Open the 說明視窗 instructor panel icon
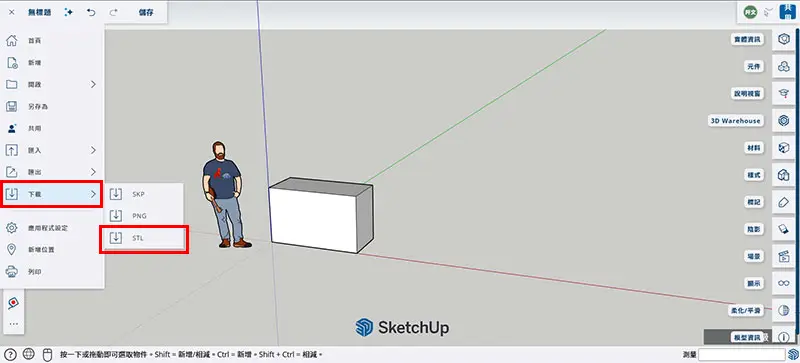 pyautogui.click(x=784, y=93)
